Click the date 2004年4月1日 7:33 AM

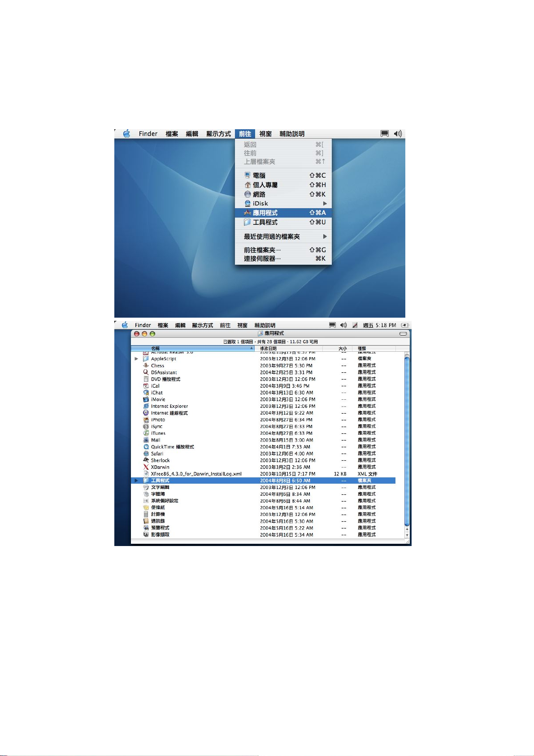(285, 446)
